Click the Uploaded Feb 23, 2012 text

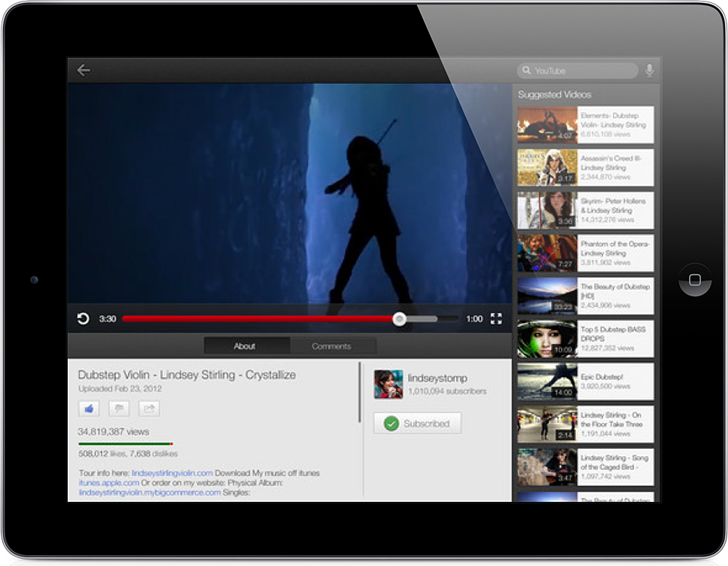click(120, 388)
